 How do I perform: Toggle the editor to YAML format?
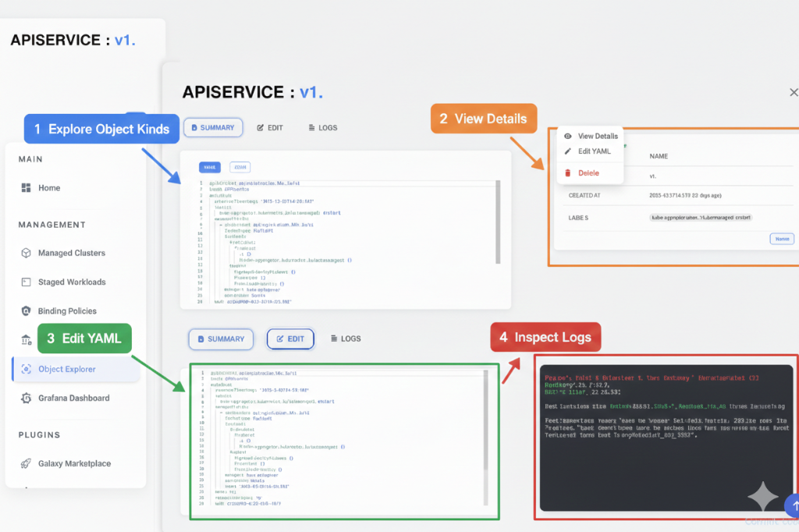209,167
